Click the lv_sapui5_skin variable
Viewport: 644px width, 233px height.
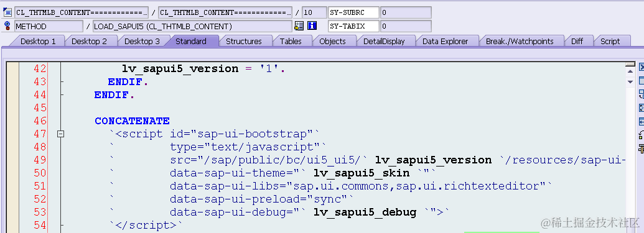click(x=362, y=173)
